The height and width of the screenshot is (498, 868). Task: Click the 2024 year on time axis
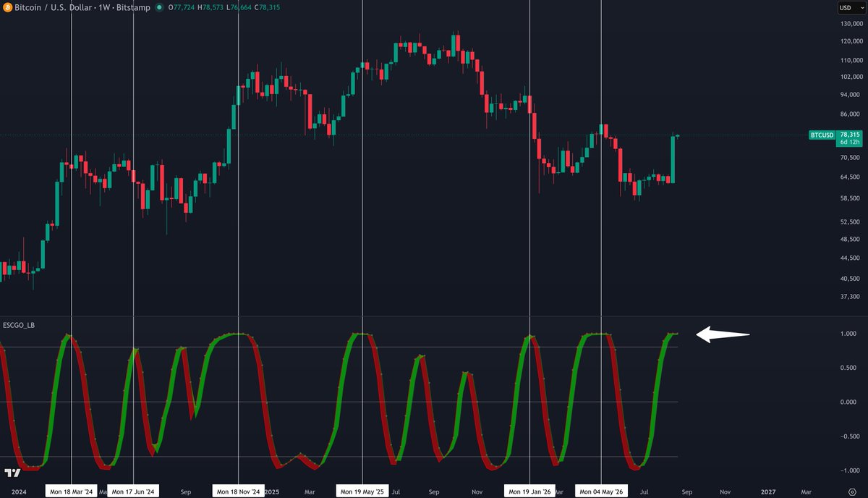click(x=20, y=491)
